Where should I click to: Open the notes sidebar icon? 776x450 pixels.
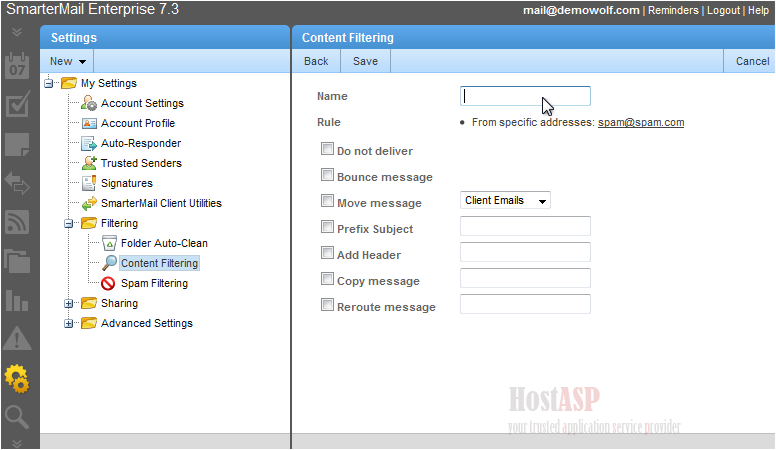pyautogui.click(x=17, y=145)
